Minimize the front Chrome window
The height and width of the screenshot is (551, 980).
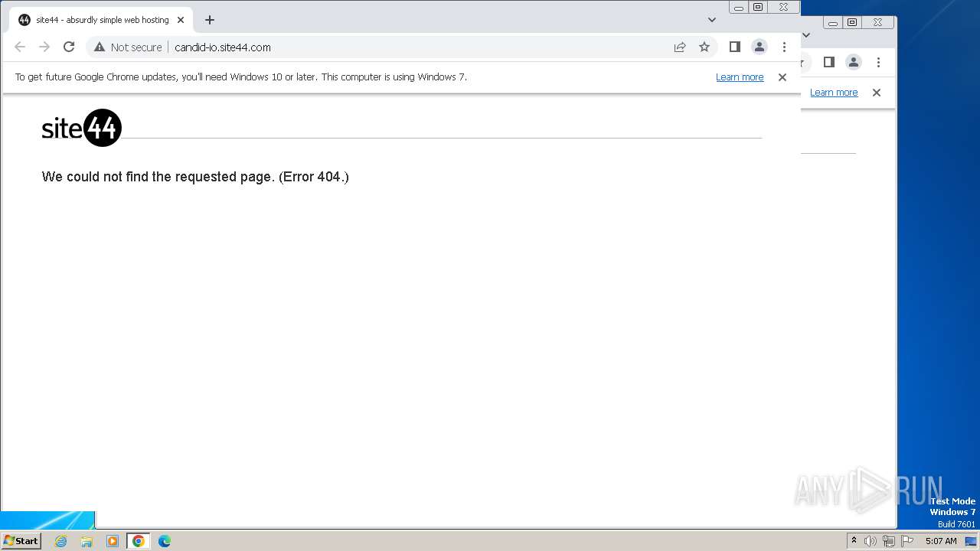[739, 7]
